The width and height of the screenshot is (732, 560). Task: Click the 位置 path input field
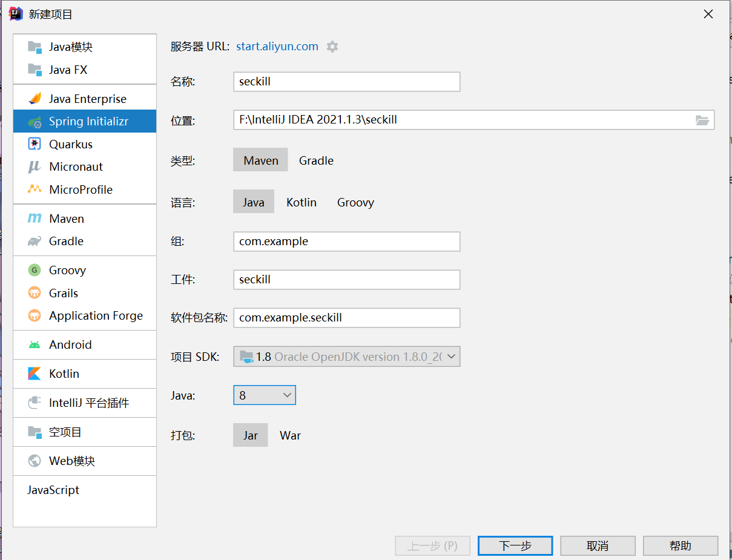474,120
